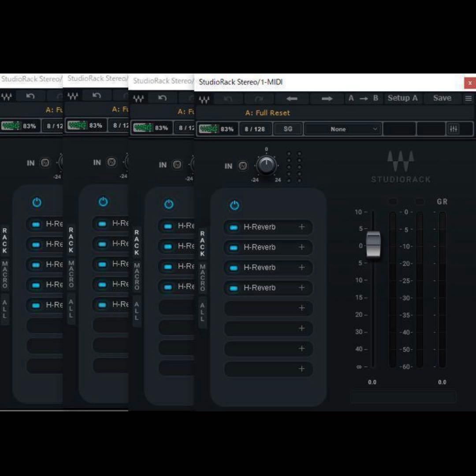
Task: Switch to the MACRO side tab
Action: 202,277
